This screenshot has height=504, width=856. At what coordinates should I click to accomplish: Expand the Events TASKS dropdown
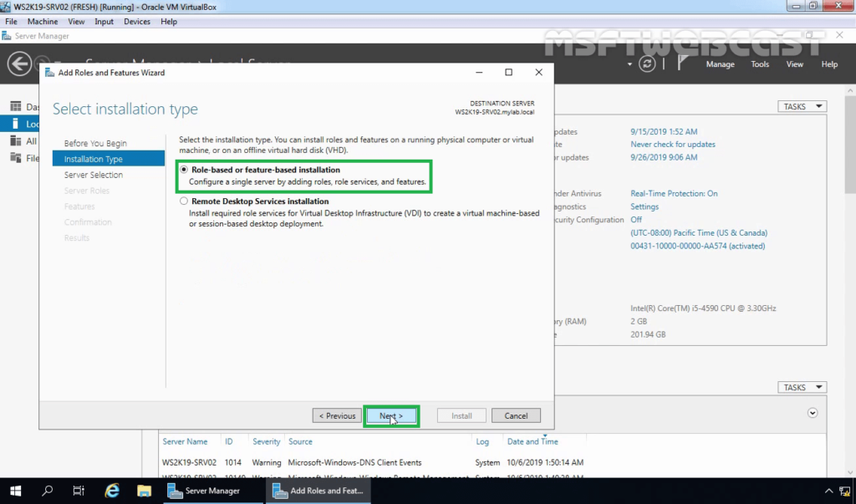[802, 388]
